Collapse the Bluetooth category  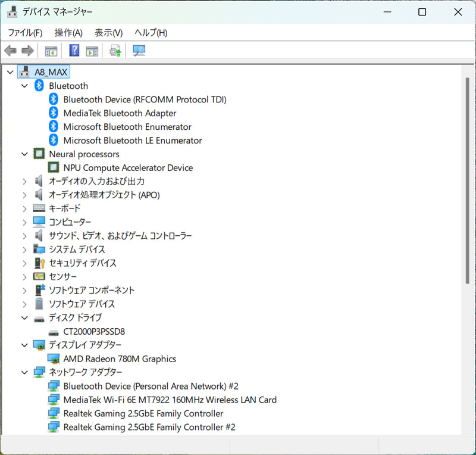click(24, 85)
